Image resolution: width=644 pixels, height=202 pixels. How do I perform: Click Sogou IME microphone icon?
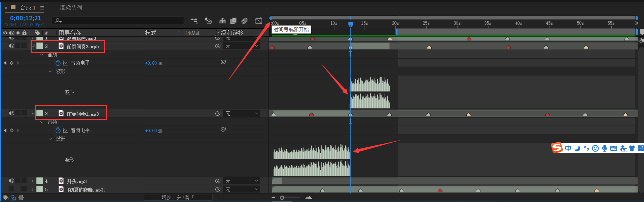pos(605,148)
